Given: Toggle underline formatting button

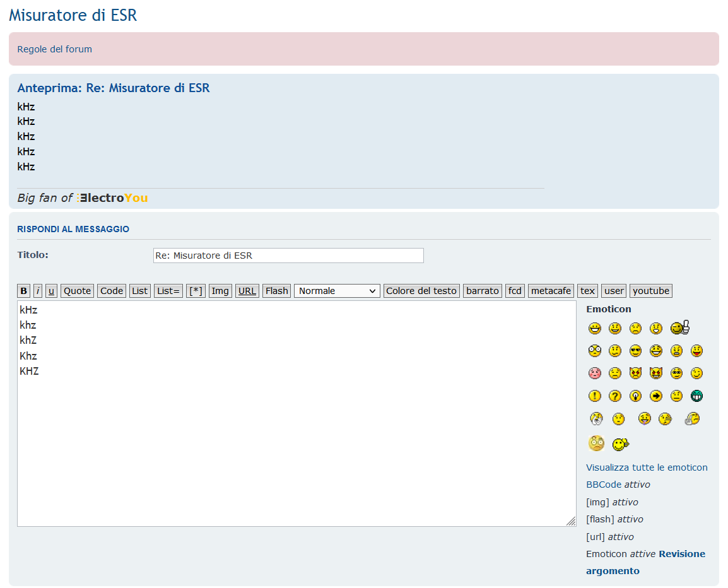Looking at the screenshot, I should point(51,291).
